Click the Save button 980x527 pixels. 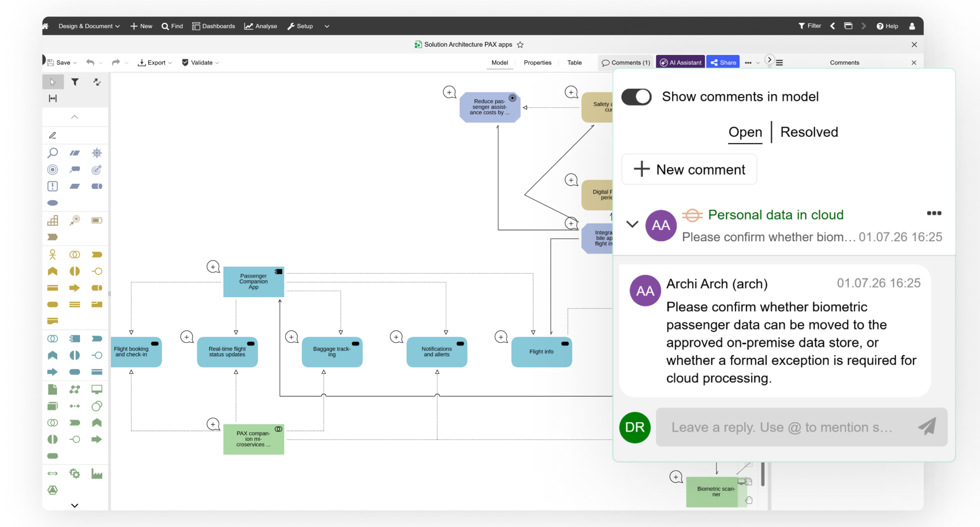coord(59,62)
